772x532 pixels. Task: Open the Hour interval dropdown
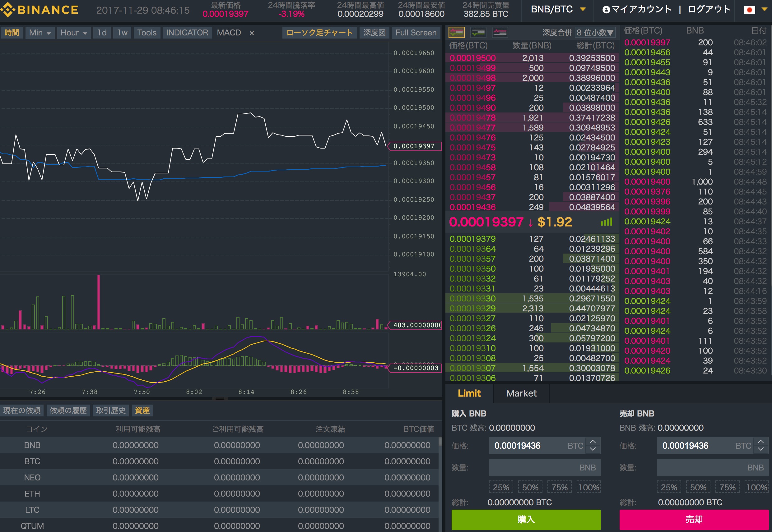74,33
